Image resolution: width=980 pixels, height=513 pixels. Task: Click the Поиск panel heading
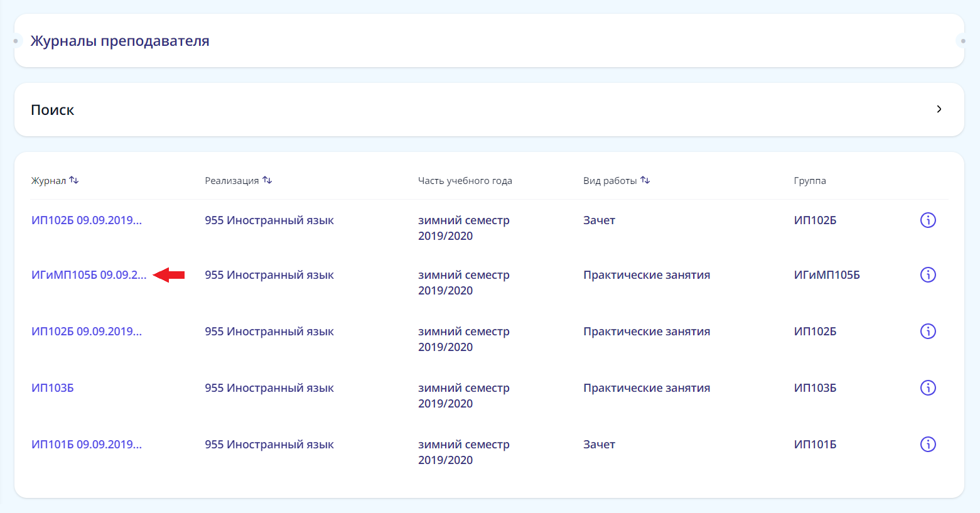(53, 110)
